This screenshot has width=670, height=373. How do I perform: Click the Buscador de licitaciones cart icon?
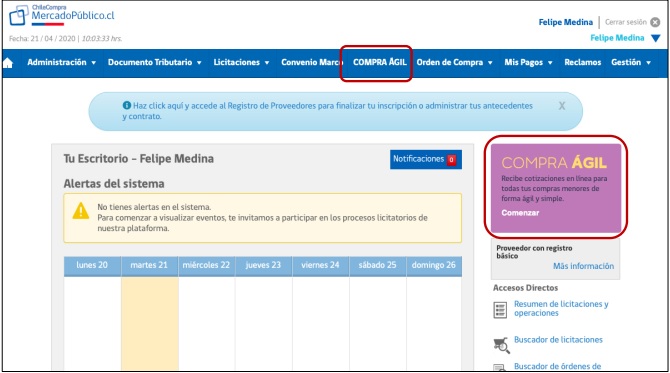pyautogui.click(x=502, y=345)
